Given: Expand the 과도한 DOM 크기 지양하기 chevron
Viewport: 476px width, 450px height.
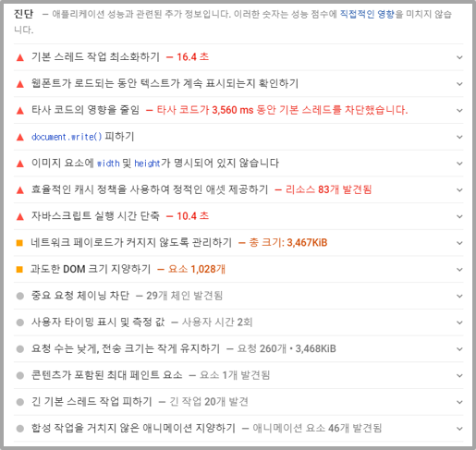Looking at the screenshot, I should [459, 270].
